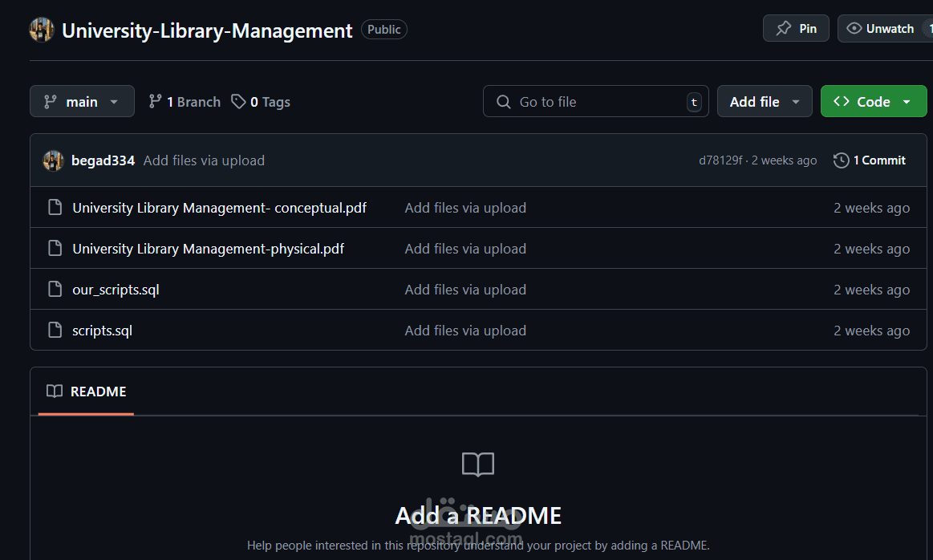933x560 pixels.
Task: Click the eye icon in Unwatch button
Action: click(854, 29)
